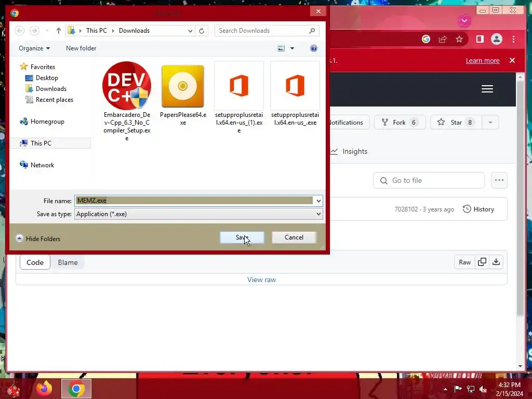The width and height of the screenshot is (532, 399).
Task: Click the Go to file search field
Action: (x=429, y=180)
